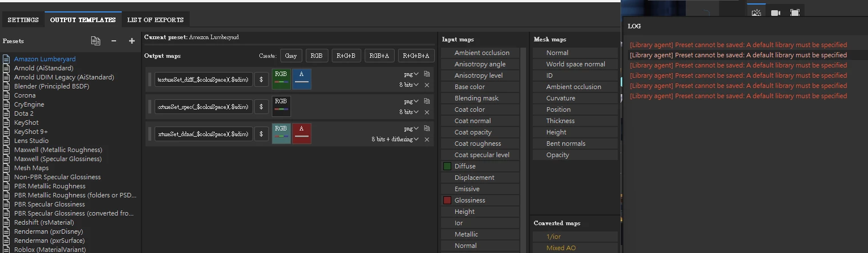Image resolution: width=868 pixels, height=253 pixels.
Task: Grab the drag handle of the textureSet_diff row
Action: click(x=150, y=79)
